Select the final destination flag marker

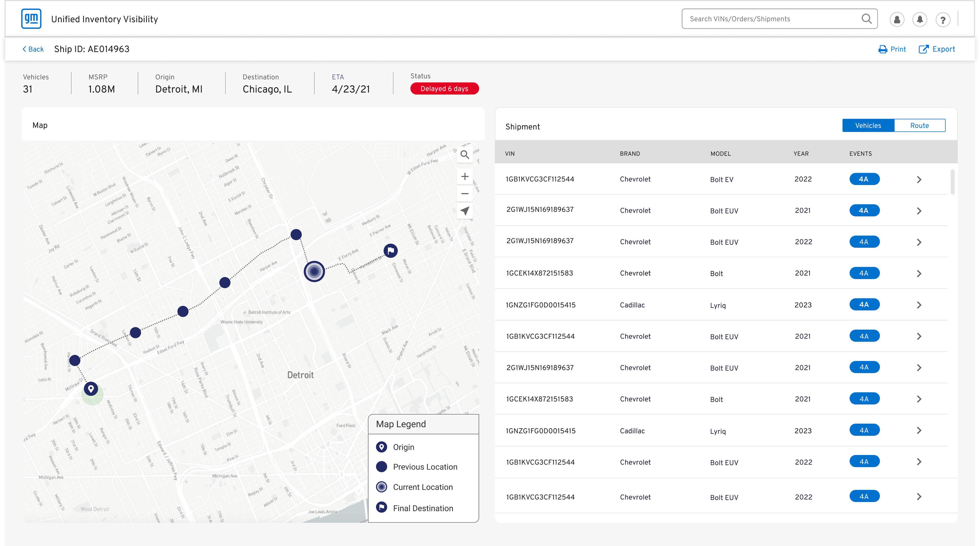pyautogui.click(x=390, y=250)
